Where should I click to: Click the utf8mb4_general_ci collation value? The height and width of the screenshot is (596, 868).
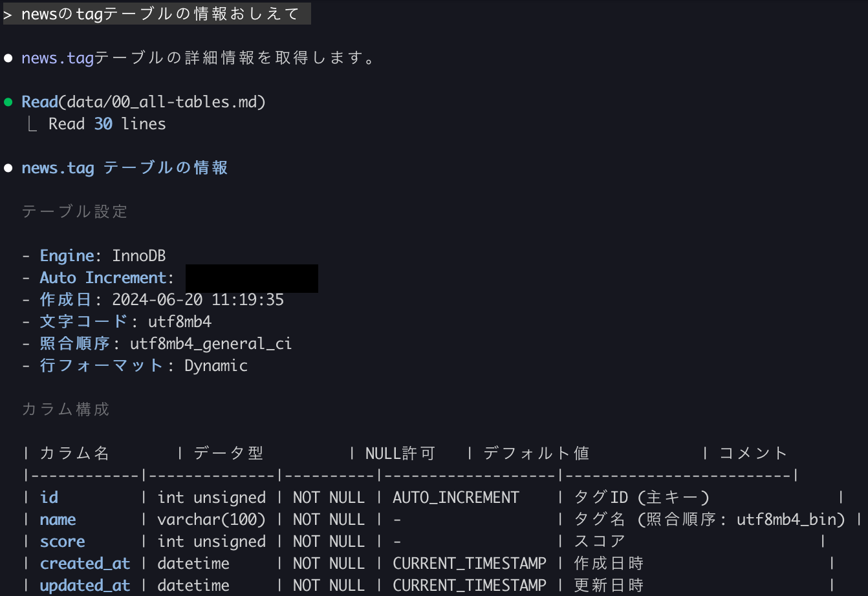(211, 344)
